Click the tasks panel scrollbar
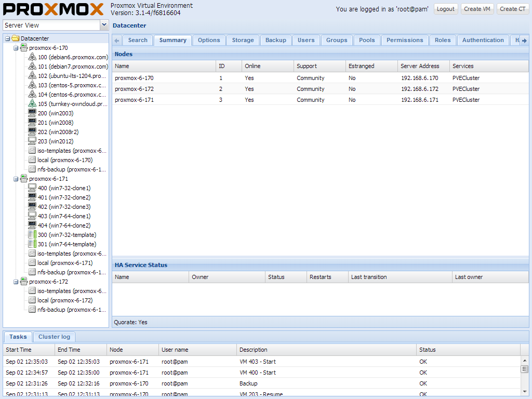 point(525,370)
